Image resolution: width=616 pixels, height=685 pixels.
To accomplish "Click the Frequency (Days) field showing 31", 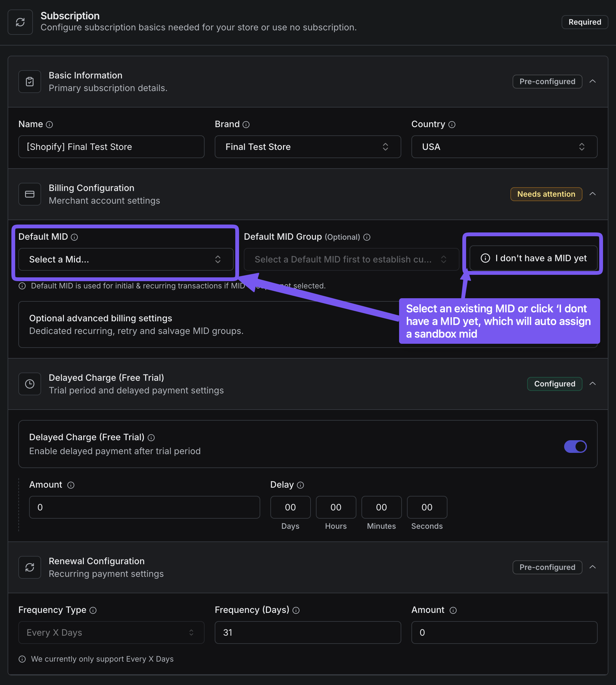I will [x=308, y=633].
